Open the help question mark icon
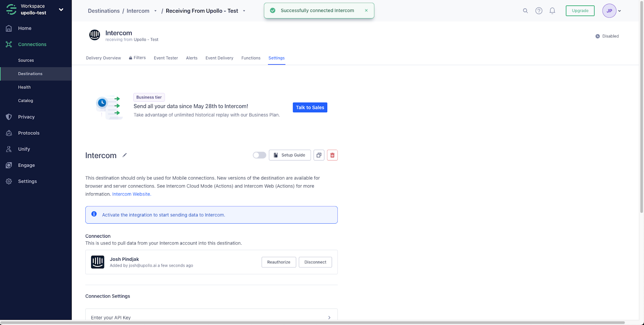The height and width of the screenshot is (325, 644). tap(539, 11)
